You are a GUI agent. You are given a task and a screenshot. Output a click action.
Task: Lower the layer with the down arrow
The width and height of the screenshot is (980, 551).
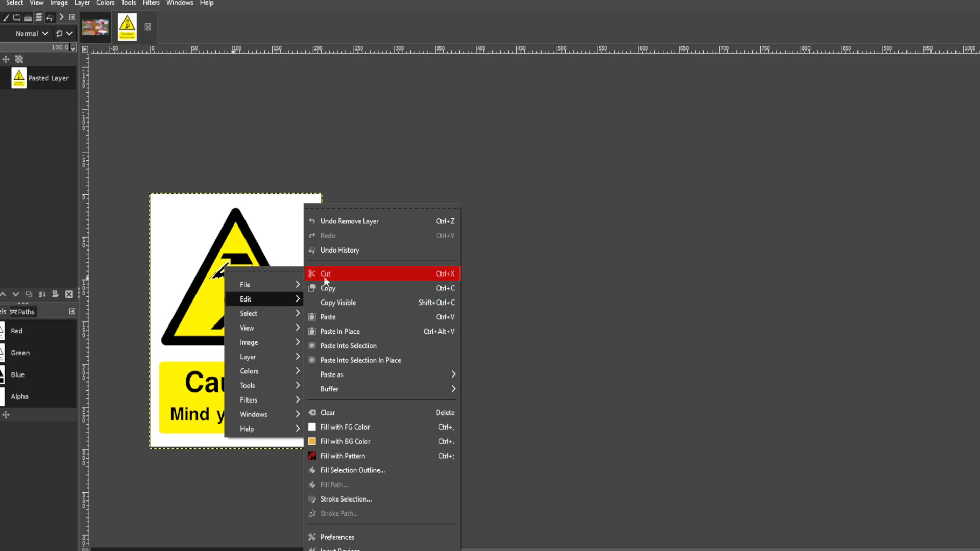(x=15, y=294)
